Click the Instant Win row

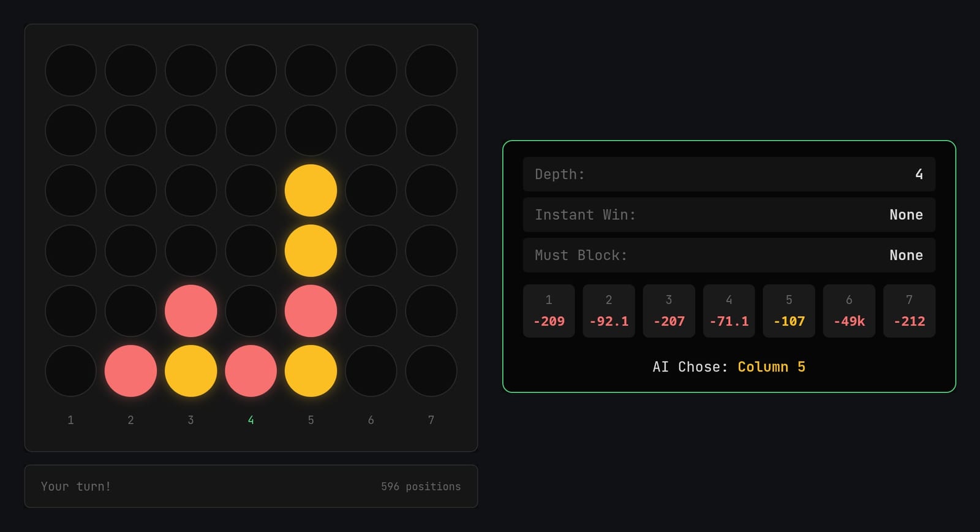point(729,215)
